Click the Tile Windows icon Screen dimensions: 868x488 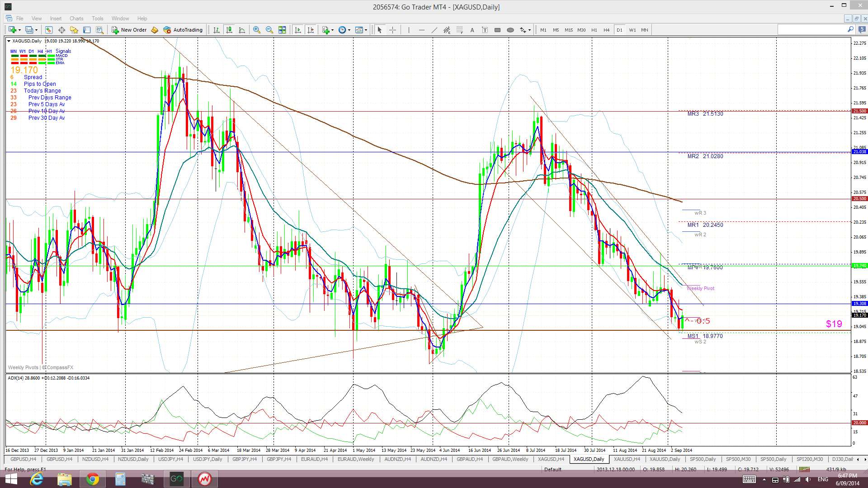282,30
